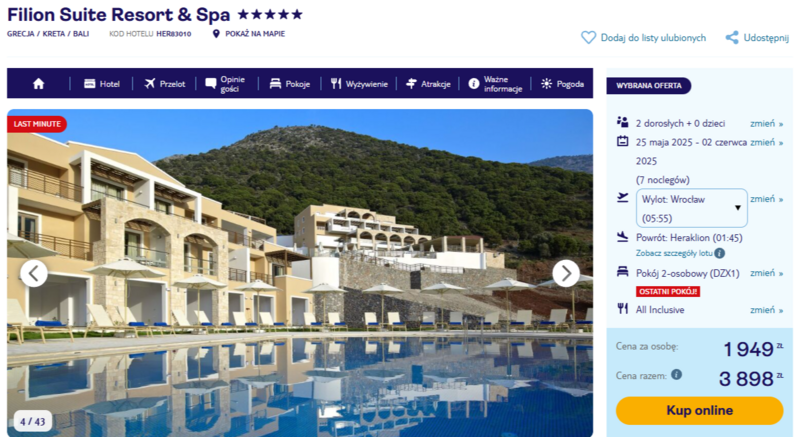Open the Wylot Wrocław departure dropdown
The width and height of the screenshot is (800, 437).
coord(691,208)
